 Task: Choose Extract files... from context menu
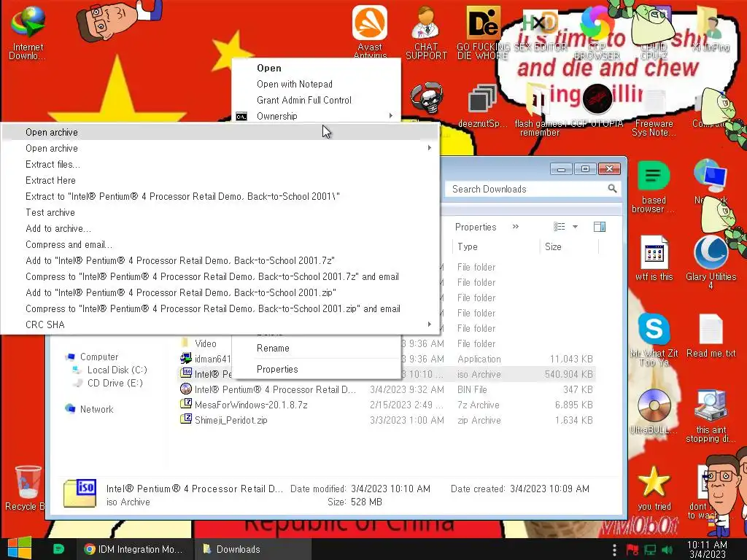click(220, 164)
